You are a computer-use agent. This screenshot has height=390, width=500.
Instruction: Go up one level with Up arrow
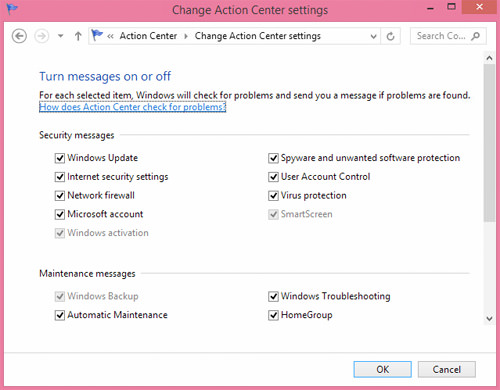78,36
